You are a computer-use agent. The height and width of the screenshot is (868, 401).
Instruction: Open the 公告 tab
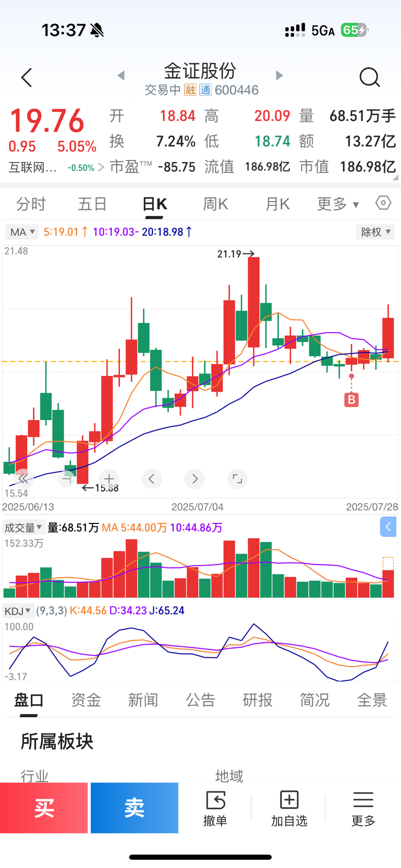tap(200, 700)
